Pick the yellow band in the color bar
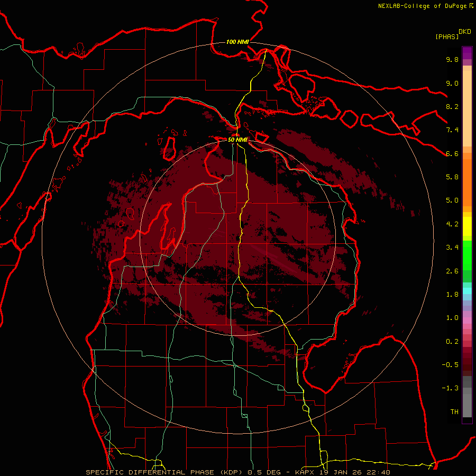The height and width of the screenshot is (476, 476). pos(467,226)
